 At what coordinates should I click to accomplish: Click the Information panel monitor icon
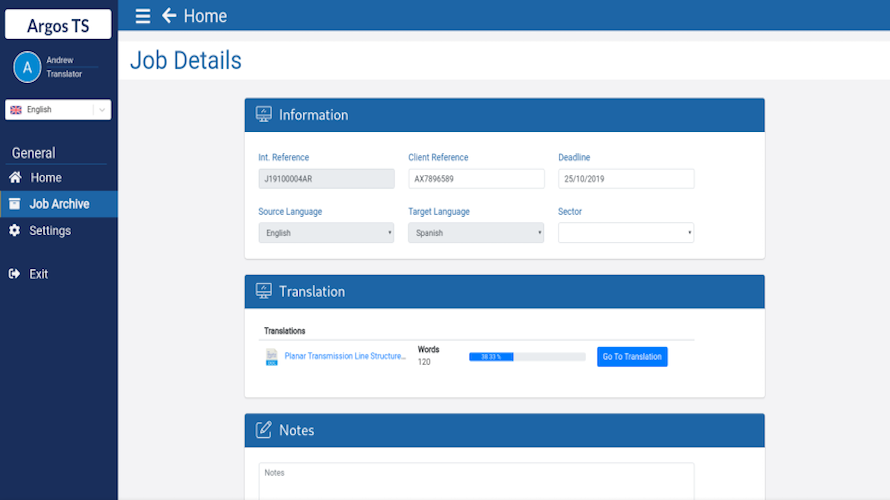click(x=263, y=114)
